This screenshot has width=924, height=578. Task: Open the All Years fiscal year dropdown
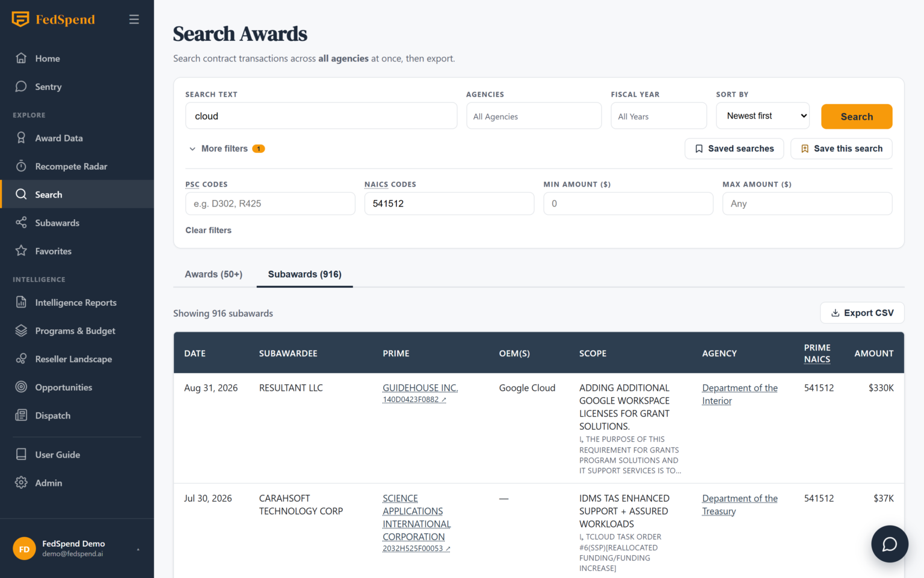[x=659, y=116]
